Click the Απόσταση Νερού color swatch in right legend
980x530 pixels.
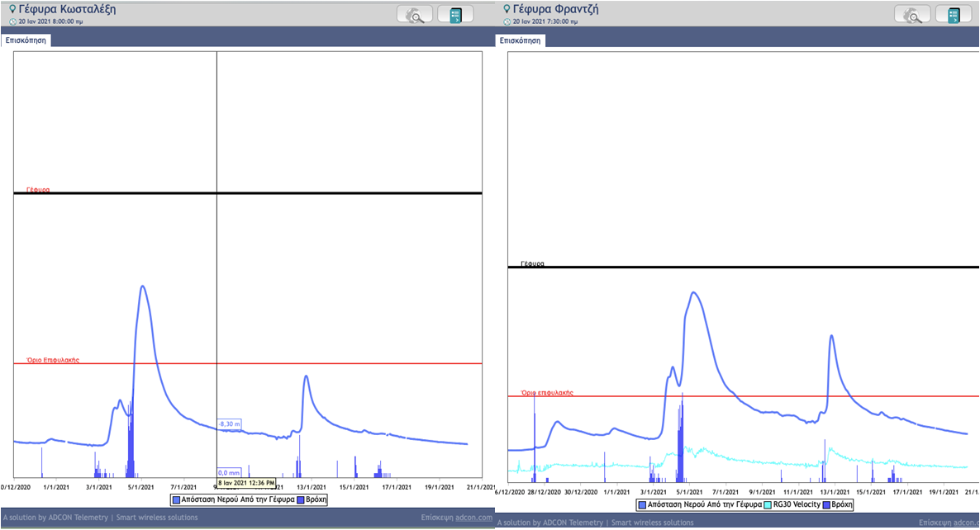642,504
